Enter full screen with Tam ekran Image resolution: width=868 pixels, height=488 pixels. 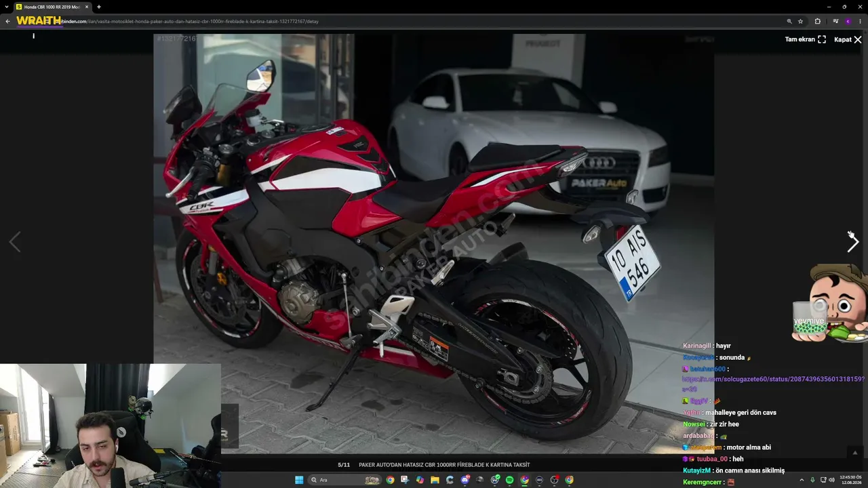click(x=806, y=39)
